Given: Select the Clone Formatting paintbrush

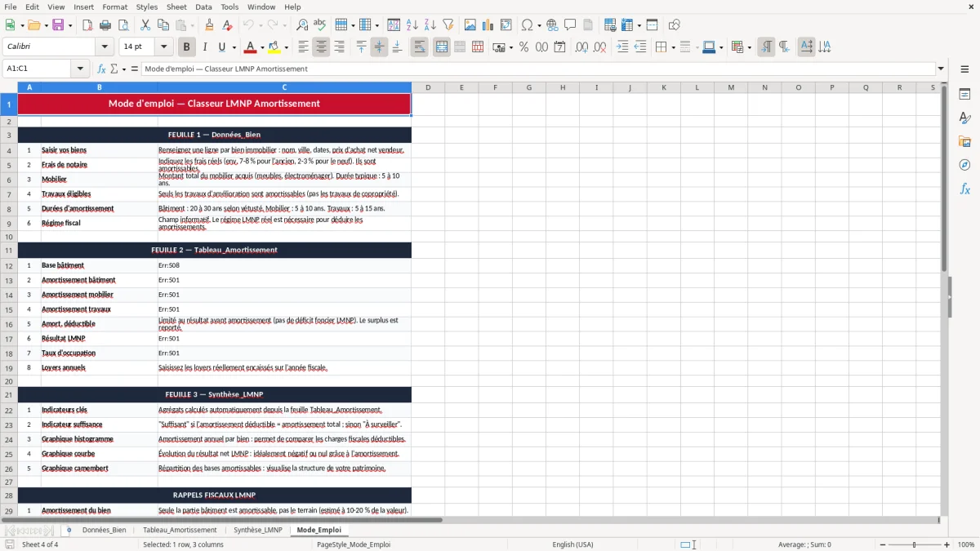Looking at the screenshot, I should tap(209, 25).
